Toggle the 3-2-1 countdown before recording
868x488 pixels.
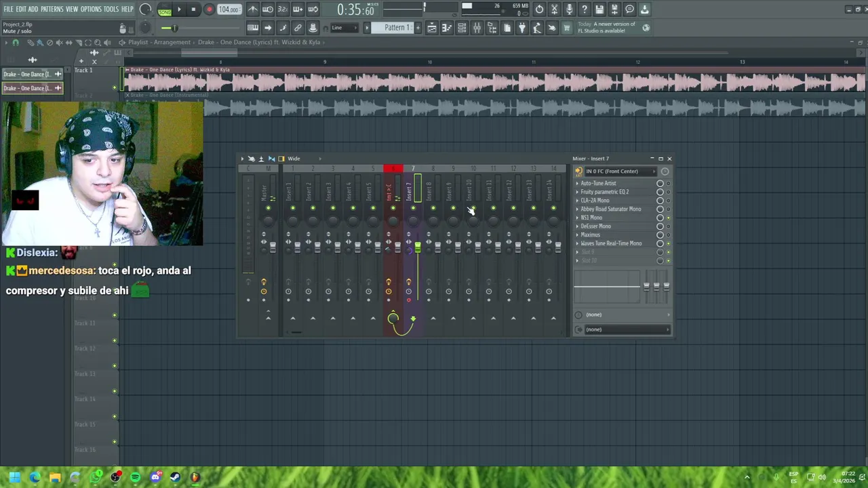[283, 9]
